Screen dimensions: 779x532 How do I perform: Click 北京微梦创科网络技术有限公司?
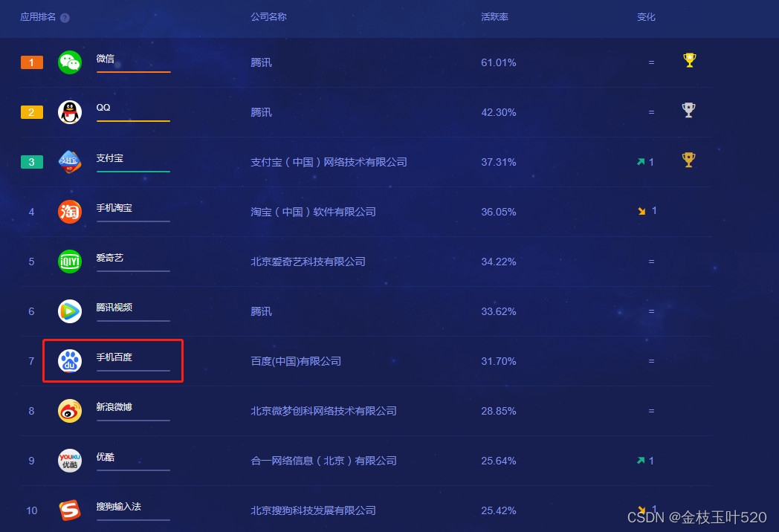(323, 411)
